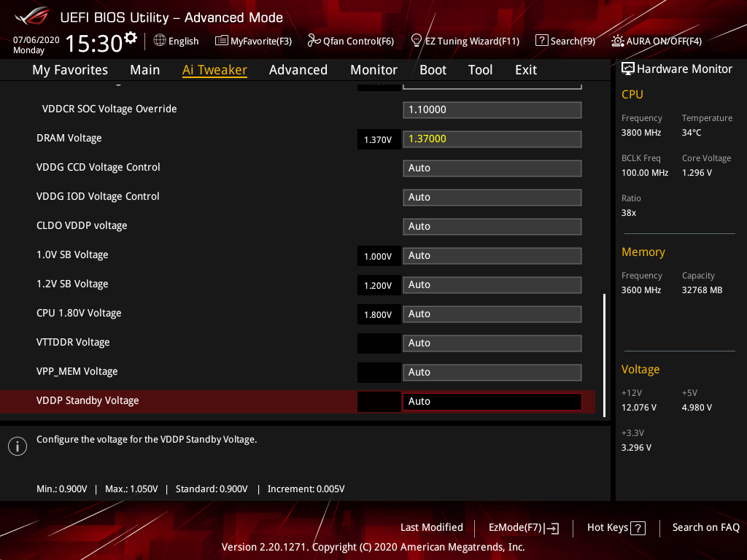Edit VDDCR SOC Voltage Override field

(x=492, y=109)
